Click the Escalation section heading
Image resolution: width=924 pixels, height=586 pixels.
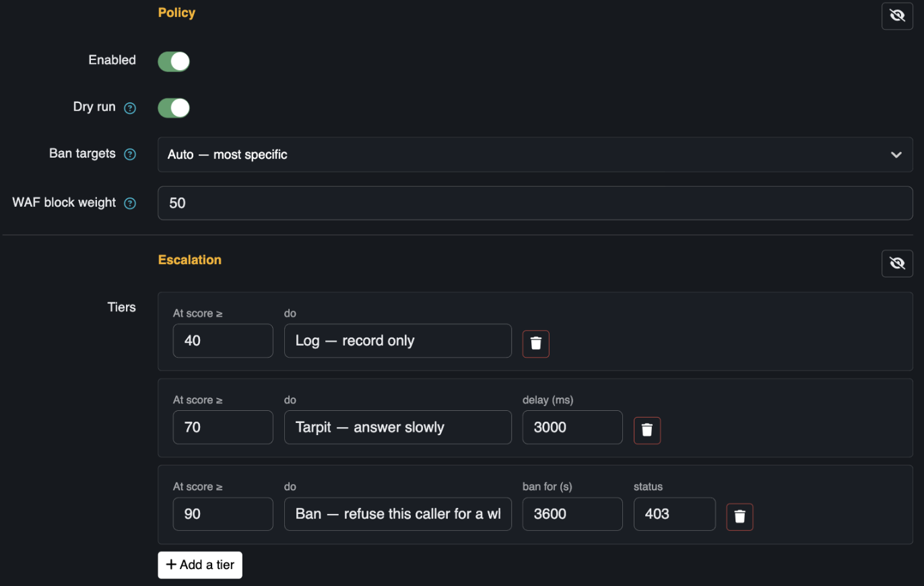point(190,260)
